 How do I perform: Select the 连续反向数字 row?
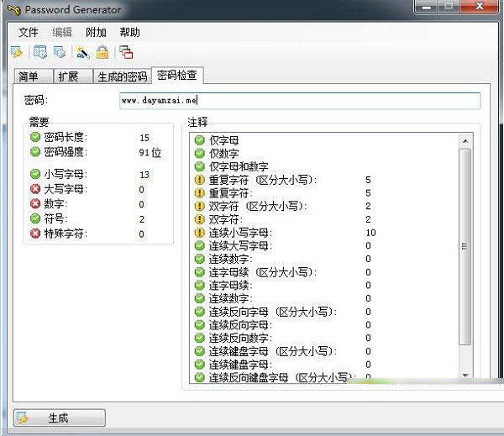(325, 338)
